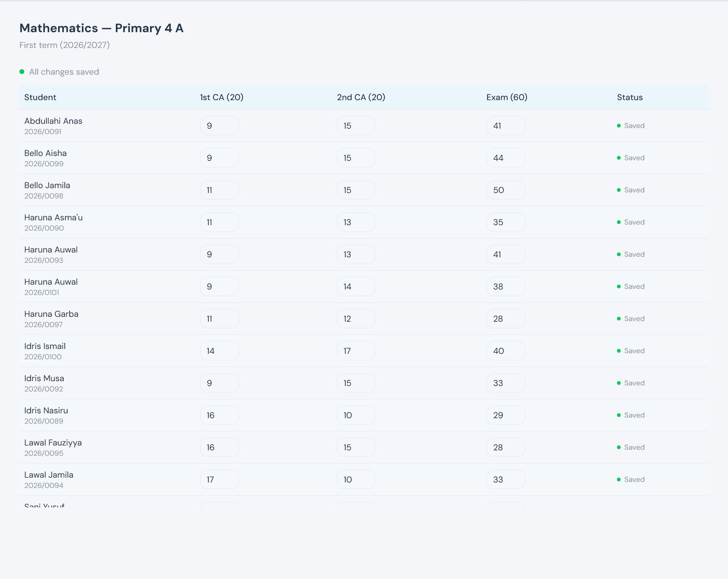The image size is (728, 579).
Task: Click Idris Ismail's 1st CA score 14
Action: pos(220,350)
